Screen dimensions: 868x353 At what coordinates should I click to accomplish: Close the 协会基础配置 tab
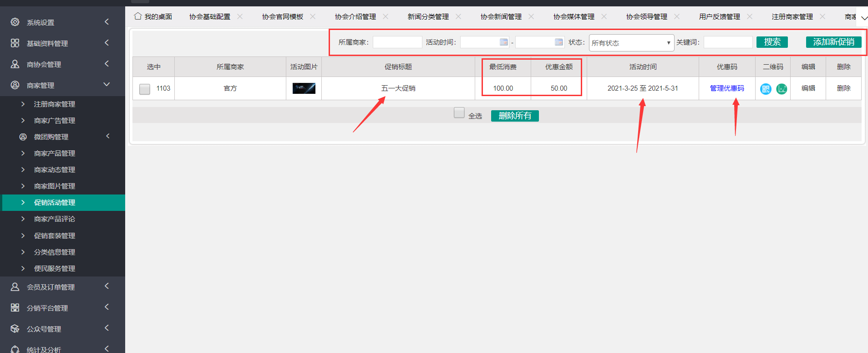240,16
